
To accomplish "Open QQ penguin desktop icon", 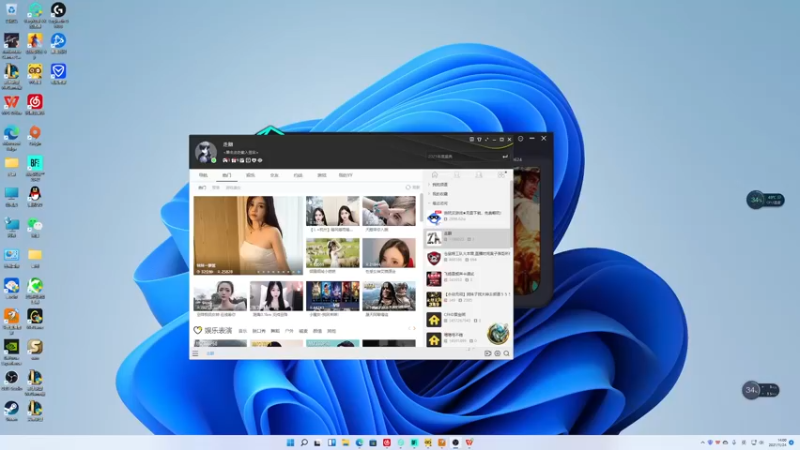I will (x=35, y=196).
